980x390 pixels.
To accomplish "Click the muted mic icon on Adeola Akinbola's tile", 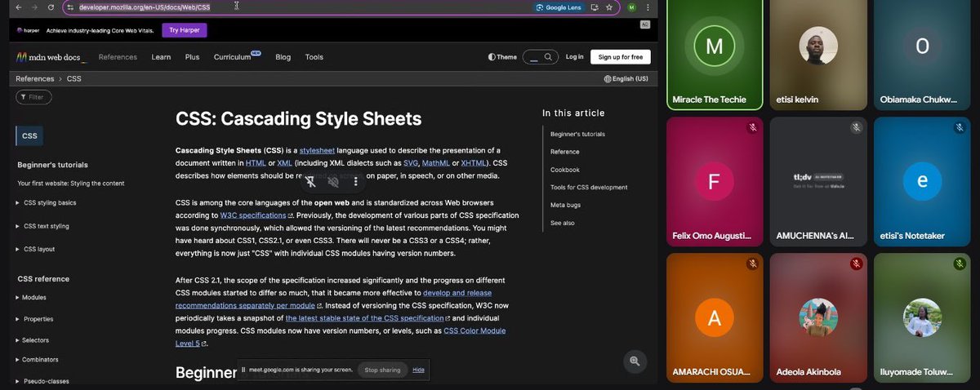I will [x=856, y=264].
